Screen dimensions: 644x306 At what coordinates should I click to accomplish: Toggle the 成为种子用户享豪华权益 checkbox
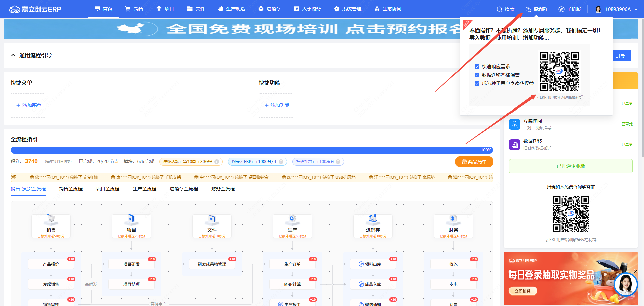pos(477,83)
